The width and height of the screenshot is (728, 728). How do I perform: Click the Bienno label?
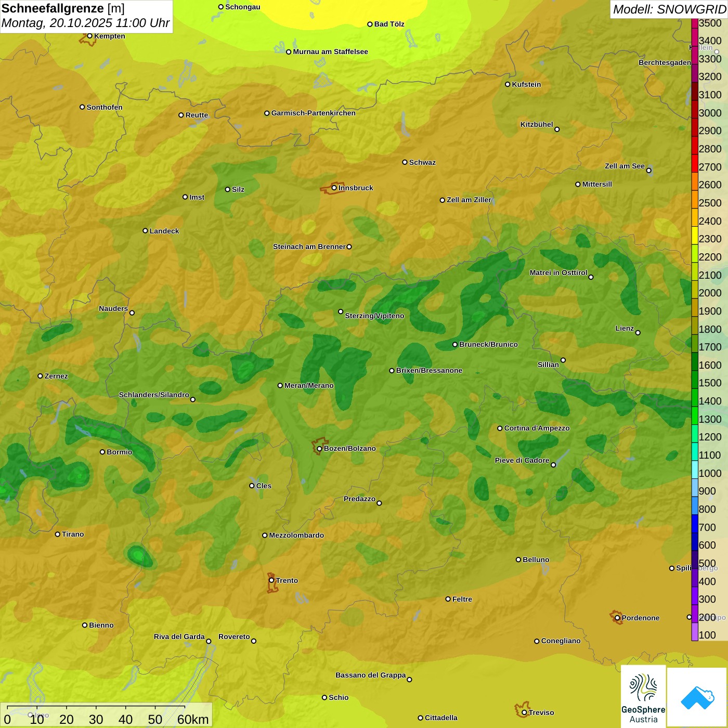coord(101,625)
